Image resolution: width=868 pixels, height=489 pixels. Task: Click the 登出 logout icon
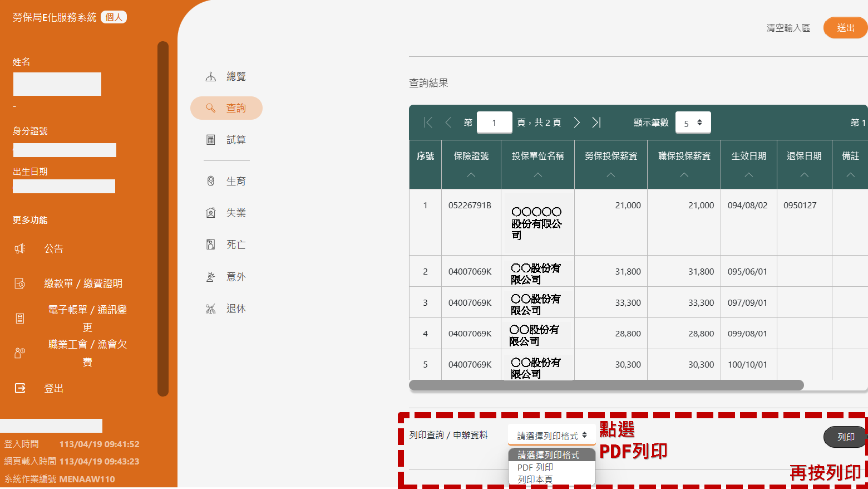(x=20, y=388)
